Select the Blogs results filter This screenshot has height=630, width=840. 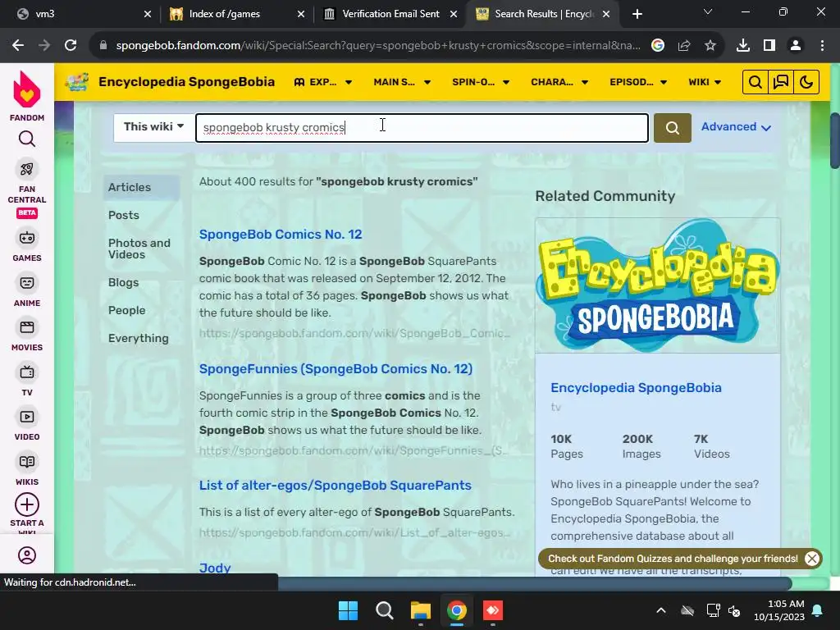click(123, 283)
